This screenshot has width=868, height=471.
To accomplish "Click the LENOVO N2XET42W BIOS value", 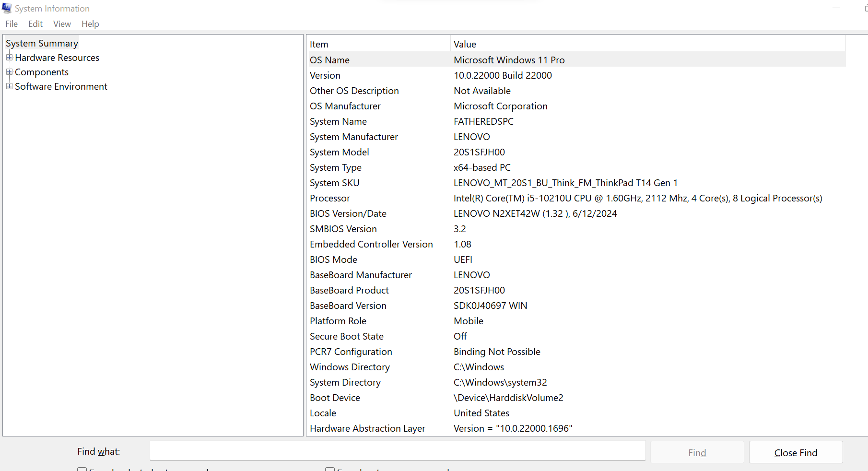I will (535, 213).
